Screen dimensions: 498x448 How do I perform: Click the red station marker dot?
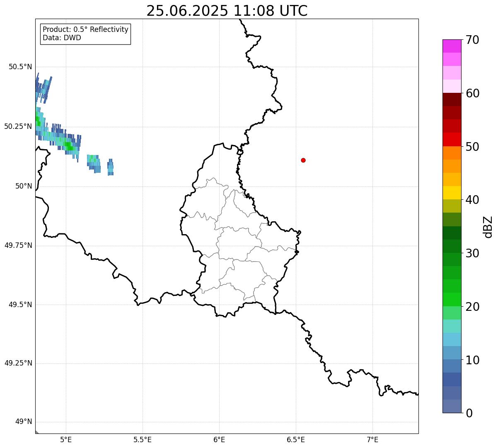[x=303, y=160]
